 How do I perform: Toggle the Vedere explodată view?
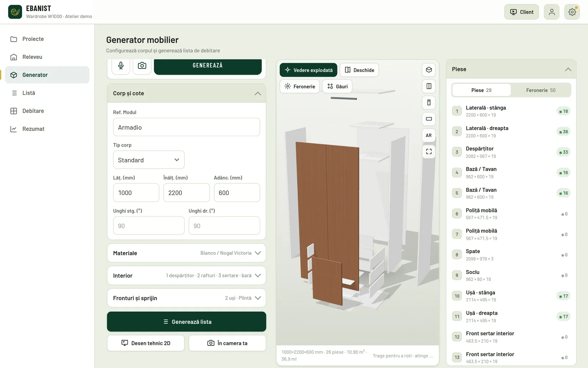click(308, 70)
